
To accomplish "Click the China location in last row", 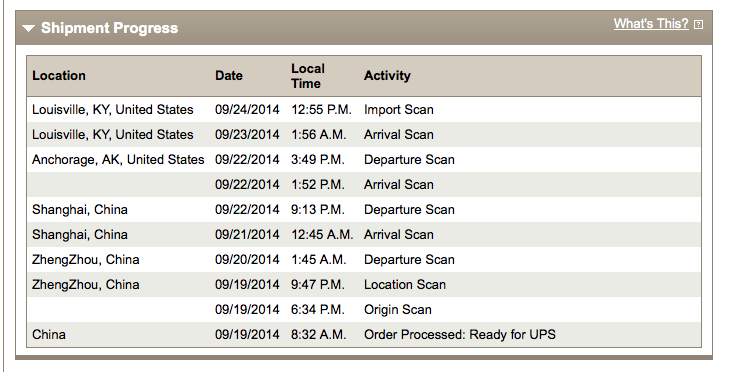I will [49, 334].
